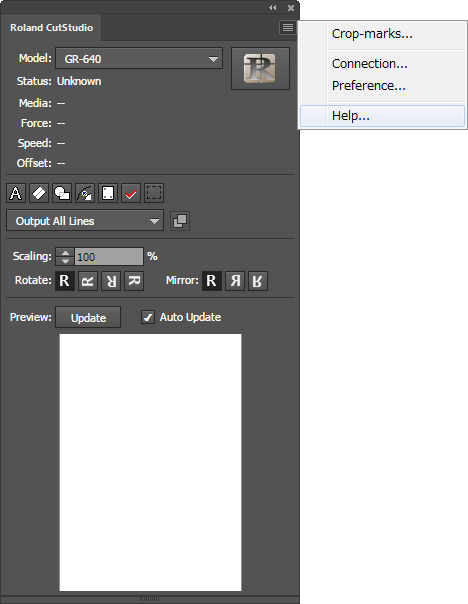Close the Roland CutStudio panel
Viewport: 468px width, 604px height.
291,8
